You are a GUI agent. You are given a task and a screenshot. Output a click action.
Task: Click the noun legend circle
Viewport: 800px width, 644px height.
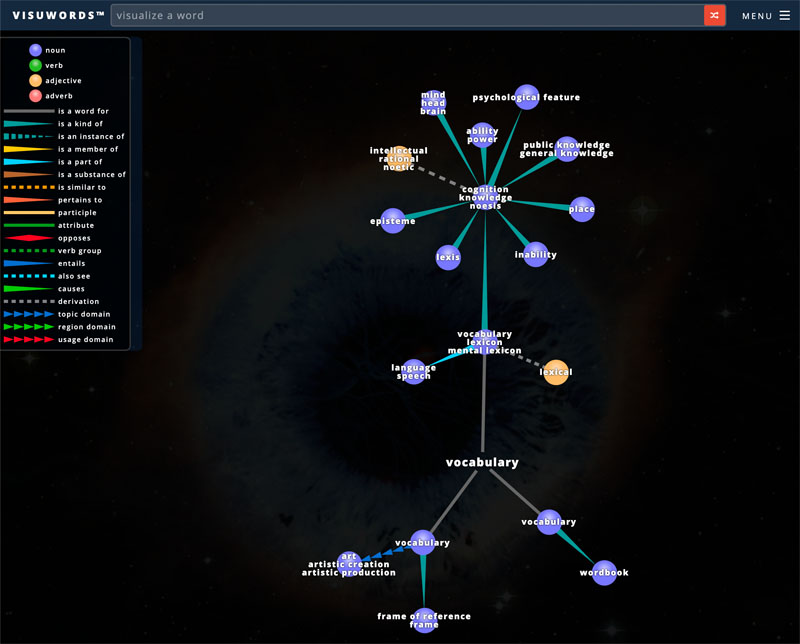pyautogui.click(x=35, y=50)
